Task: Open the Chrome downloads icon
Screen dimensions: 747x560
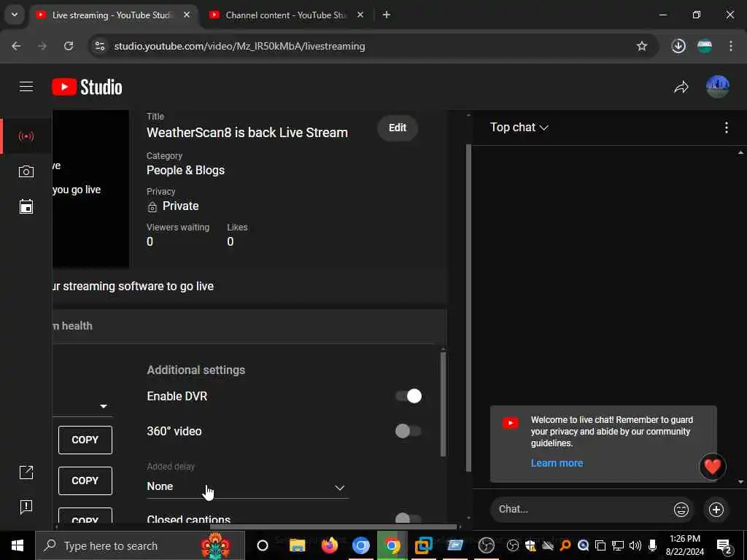Action: [x=678, y=46]
